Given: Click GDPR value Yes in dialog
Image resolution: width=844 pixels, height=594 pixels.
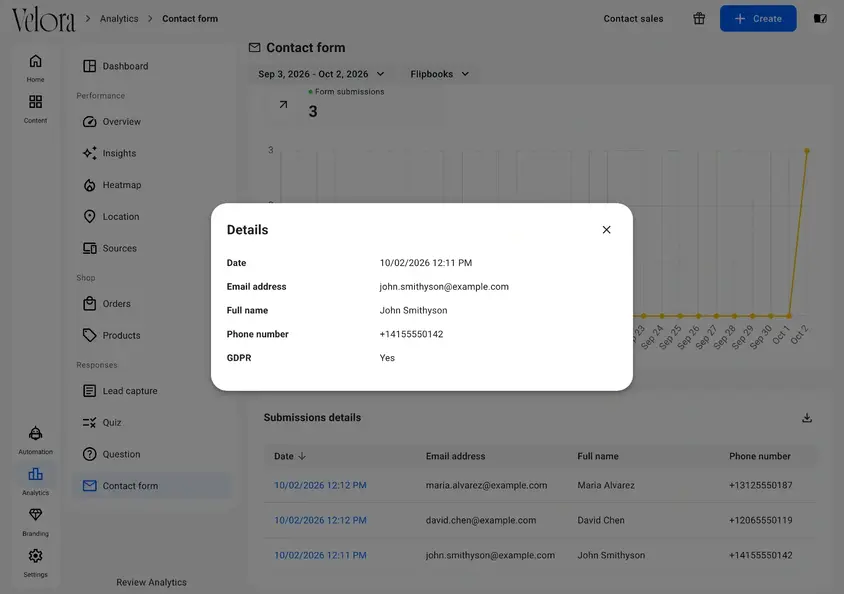Looking at the screenshot, I should 387,358.
